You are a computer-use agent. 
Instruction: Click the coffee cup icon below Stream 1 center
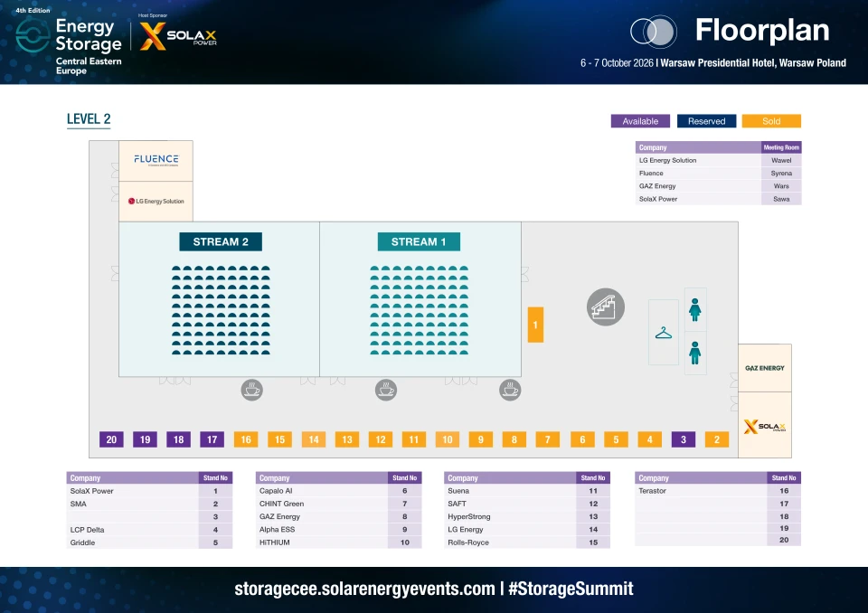386,390
